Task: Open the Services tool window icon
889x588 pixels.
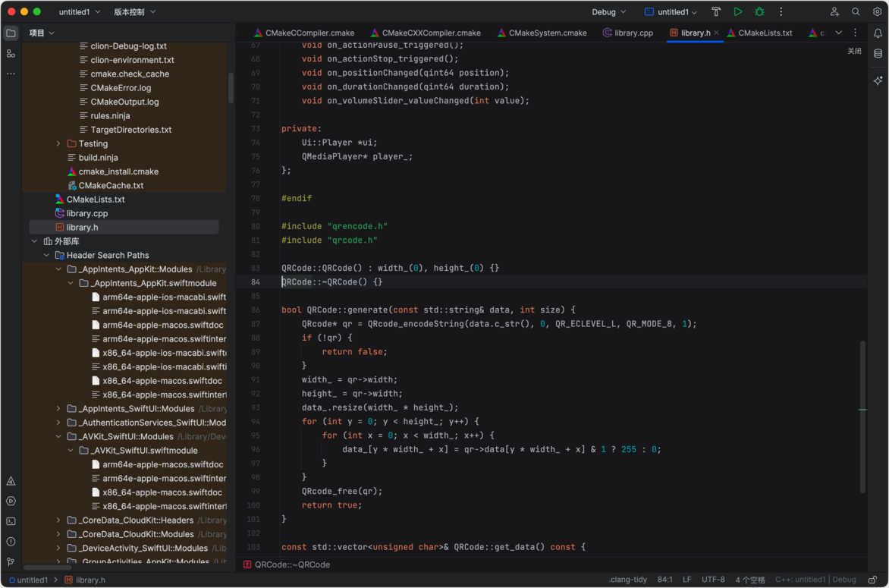Action: pyautogui.click(x=11, y=502)
